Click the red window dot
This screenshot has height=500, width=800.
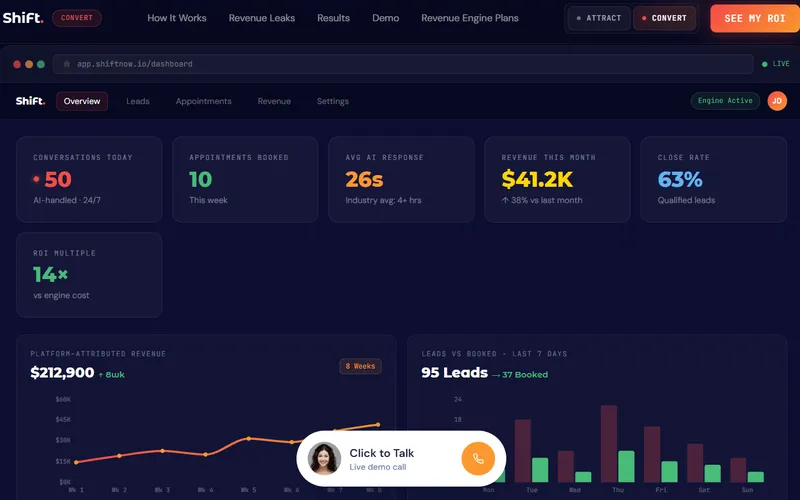click(17, 64)
